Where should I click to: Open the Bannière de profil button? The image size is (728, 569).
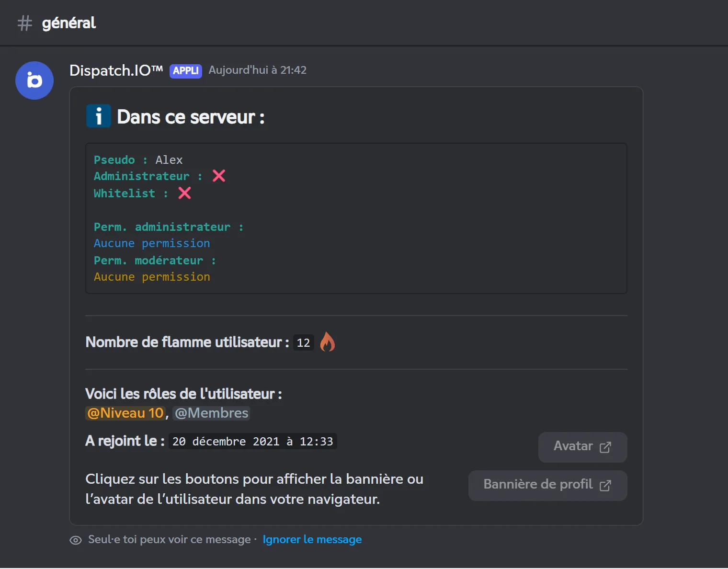click(547, 486)
